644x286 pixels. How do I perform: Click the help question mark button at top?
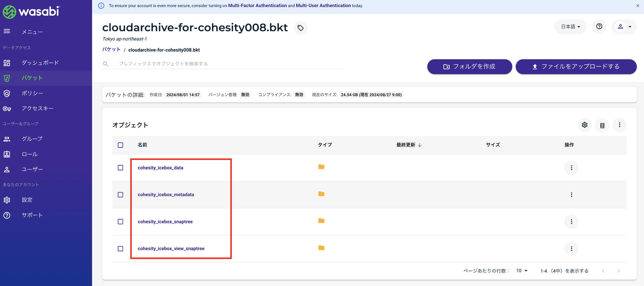(599, 26)
